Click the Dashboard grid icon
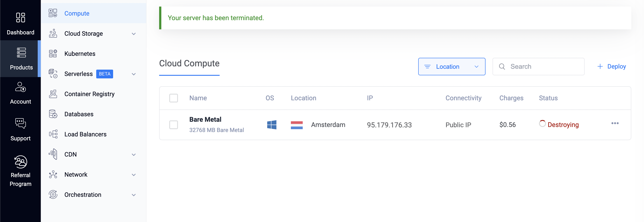Viewport: 644px width, 222px height. click(x=21, y=18)
